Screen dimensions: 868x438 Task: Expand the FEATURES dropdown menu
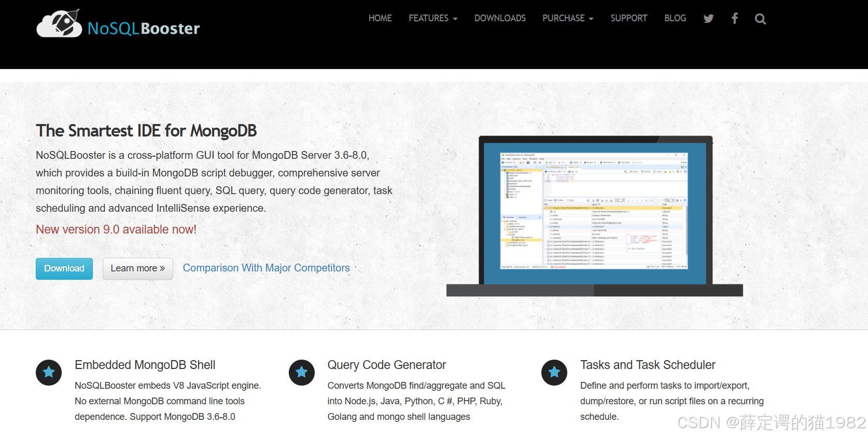pos(433,18)
